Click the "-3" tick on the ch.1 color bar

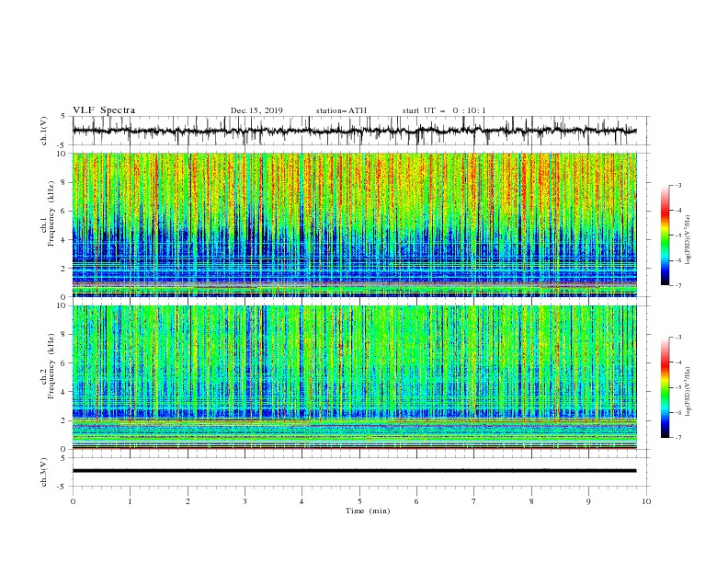pos(678,185)
